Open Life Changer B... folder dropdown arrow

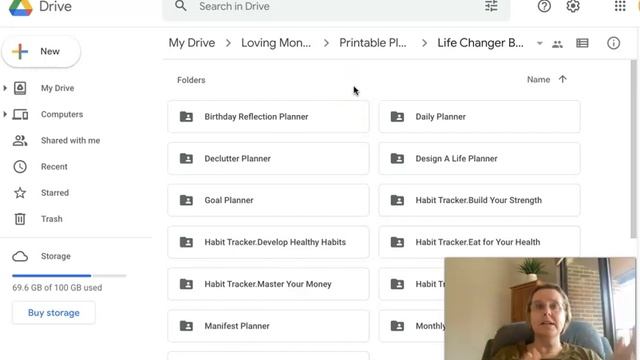point(540,43)
